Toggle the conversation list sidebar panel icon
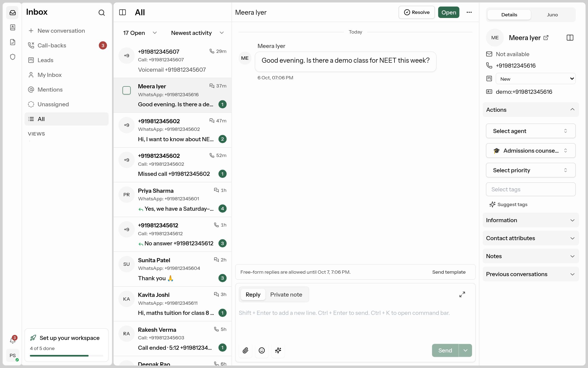 (x=122, y=12)
